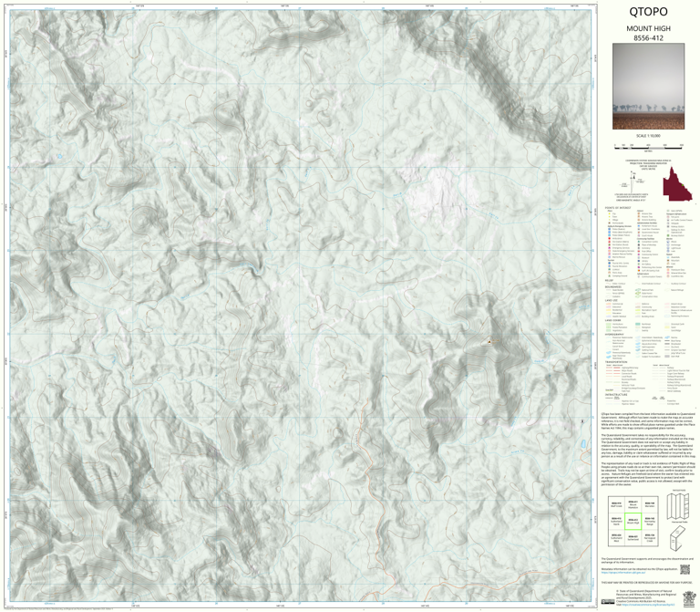Viewport: 700px width, 612px height.
Task: Click the metres scale bar
Action: tap(648, 146)
